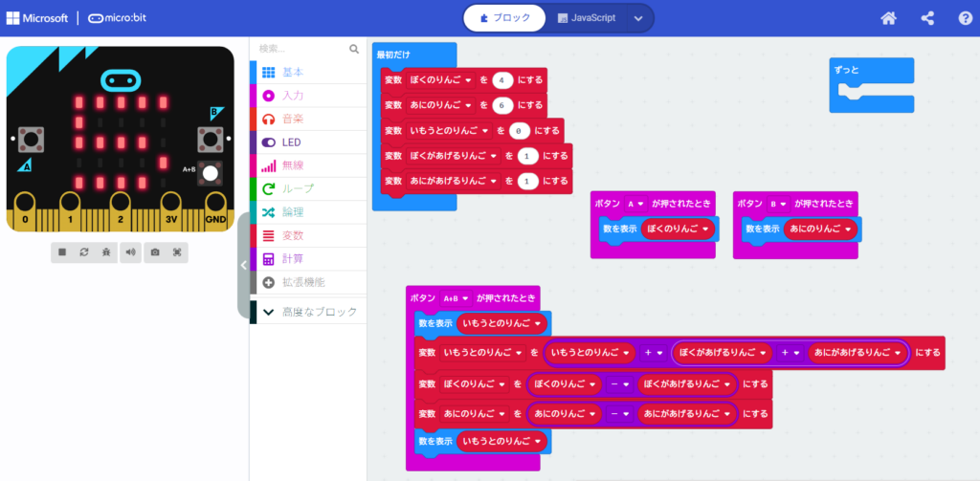Open the minus operator dropdown for ぼくのりんご
Viewport: 980px width, 481px height.
click(x=619, y=384)
